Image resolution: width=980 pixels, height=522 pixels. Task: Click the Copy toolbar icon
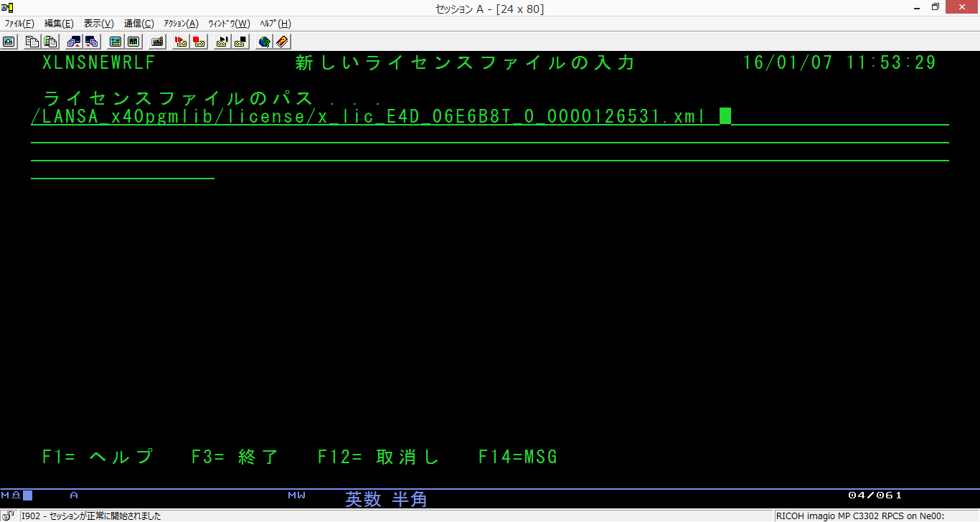[x=32, y=42]
